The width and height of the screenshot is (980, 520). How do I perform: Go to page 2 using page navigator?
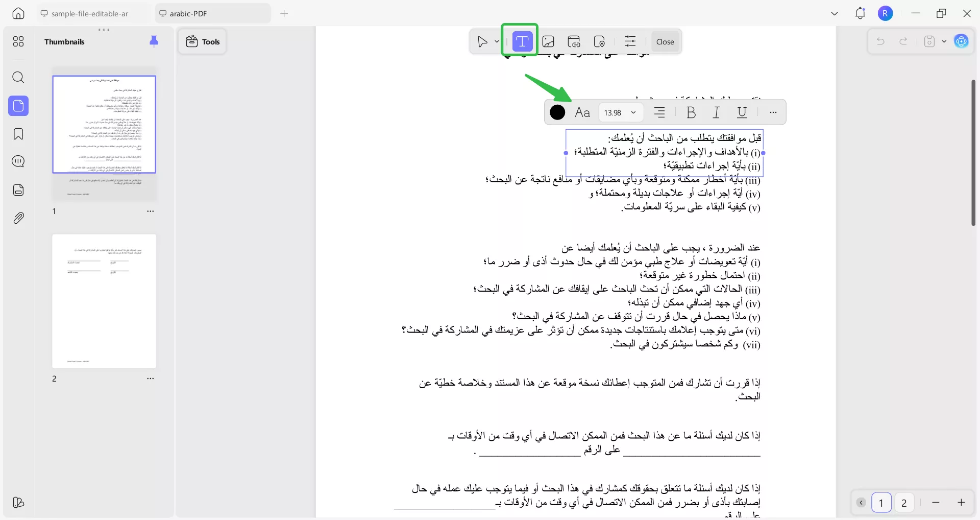point(903,503)
